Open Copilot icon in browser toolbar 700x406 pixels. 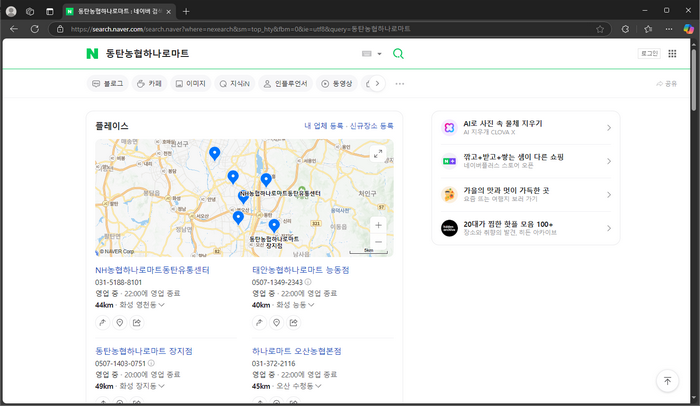click(x=689, y=29)
